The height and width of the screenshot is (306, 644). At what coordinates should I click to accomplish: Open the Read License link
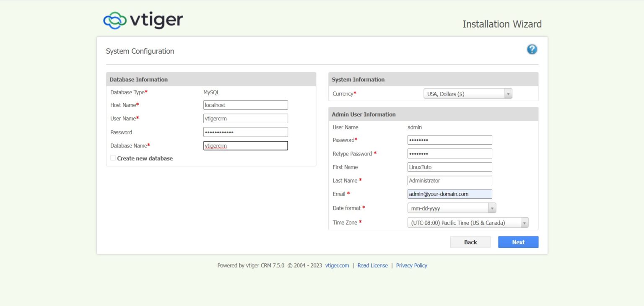click(x=373, y=265)
